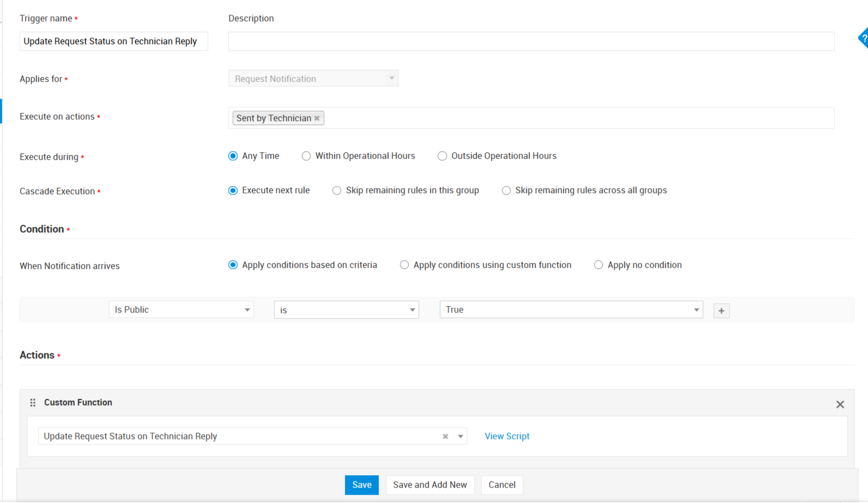Select Apply no condition option
Screen dimensions: 868x503
tap(598, 265)
